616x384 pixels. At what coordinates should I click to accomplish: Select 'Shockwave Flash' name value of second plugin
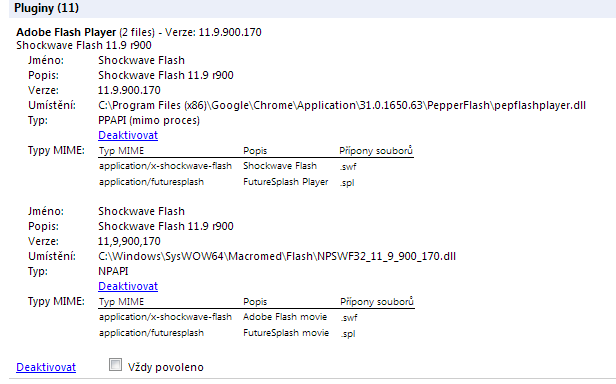click(x=141, y=211)
